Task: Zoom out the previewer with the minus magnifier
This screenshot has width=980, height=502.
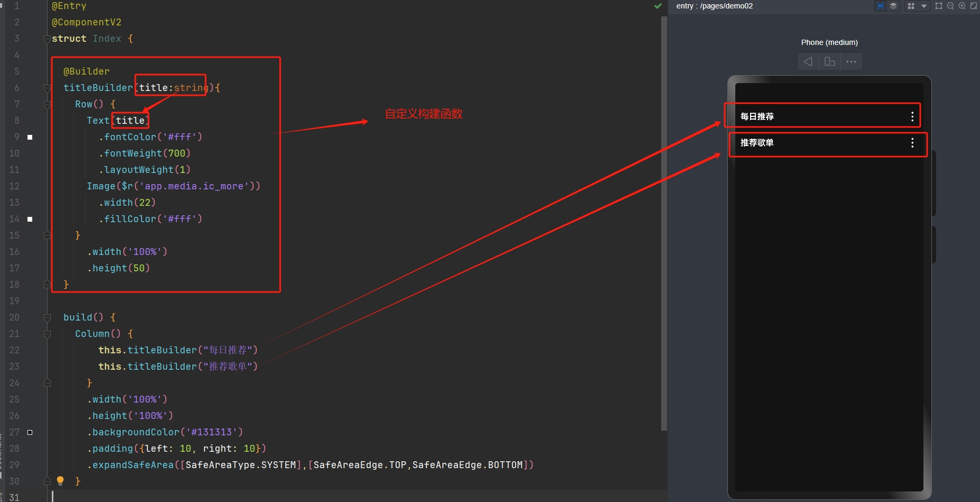Action: click(x=950, y=6)
